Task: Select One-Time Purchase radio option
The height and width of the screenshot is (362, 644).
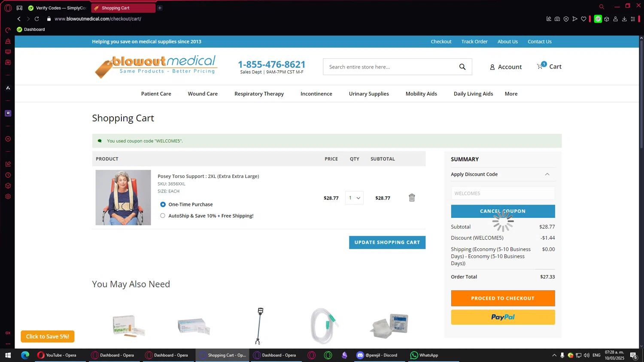Action: coord(163,205)
